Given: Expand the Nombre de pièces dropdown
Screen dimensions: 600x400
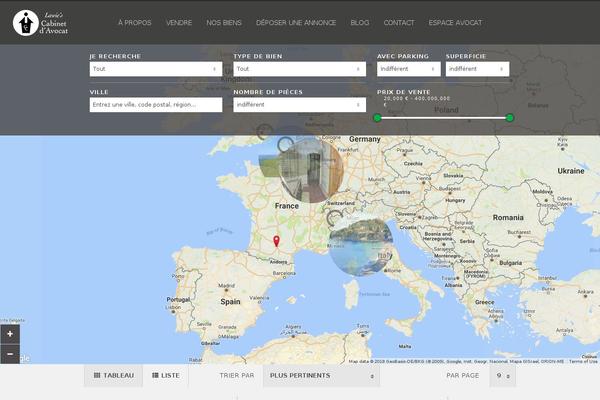Looking at the screenshot, I should [300, 104].
